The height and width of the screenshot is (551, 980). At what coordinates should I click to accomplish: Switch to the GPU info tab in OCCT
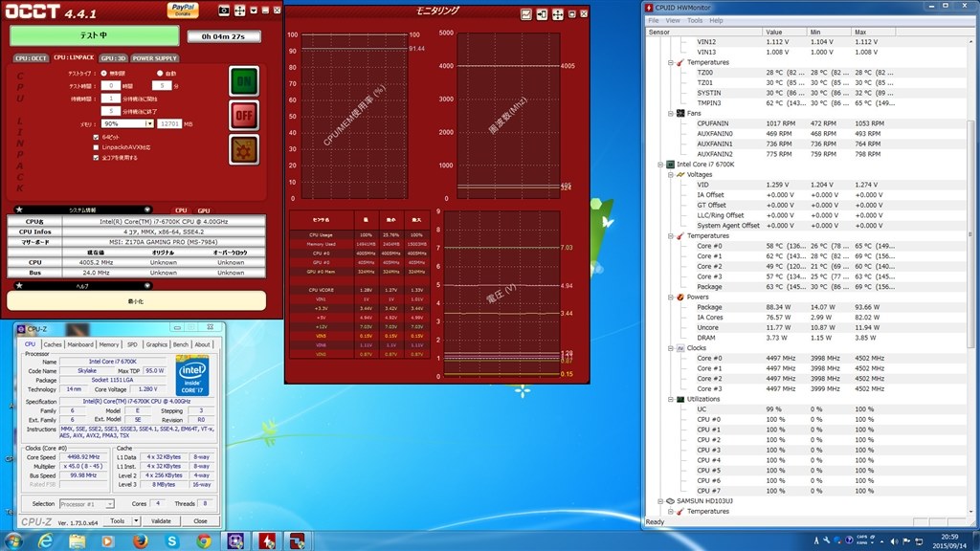pos(204,210)
